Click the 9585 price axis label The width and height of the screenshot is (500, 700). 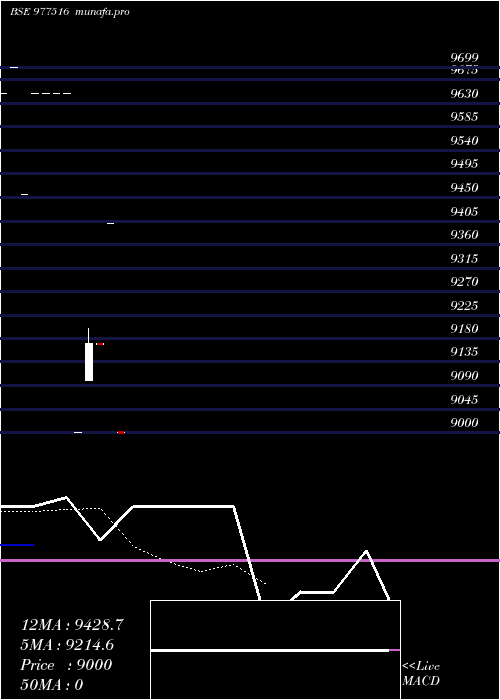(x=464, y=117)
